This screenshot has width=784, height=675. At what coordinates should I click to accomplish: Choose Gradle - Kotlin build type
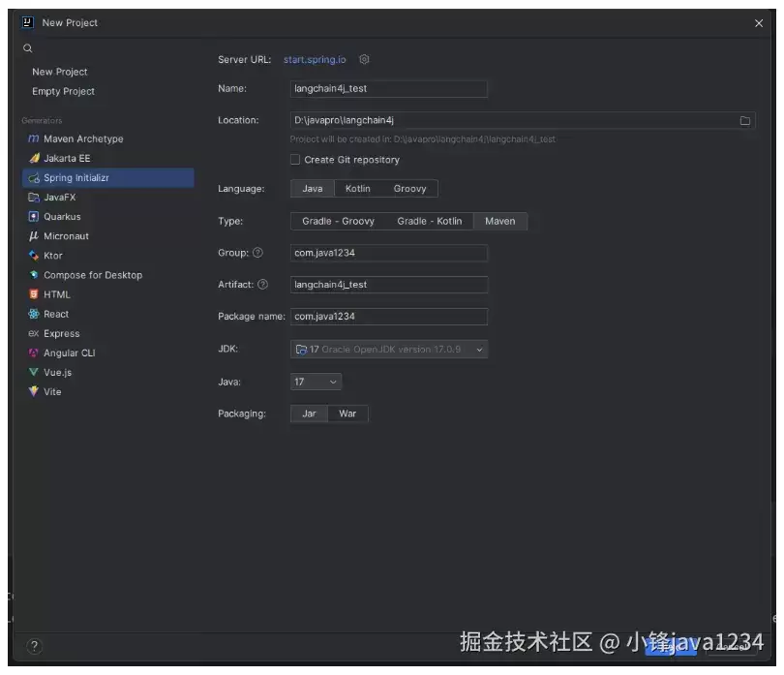point(430,221)
